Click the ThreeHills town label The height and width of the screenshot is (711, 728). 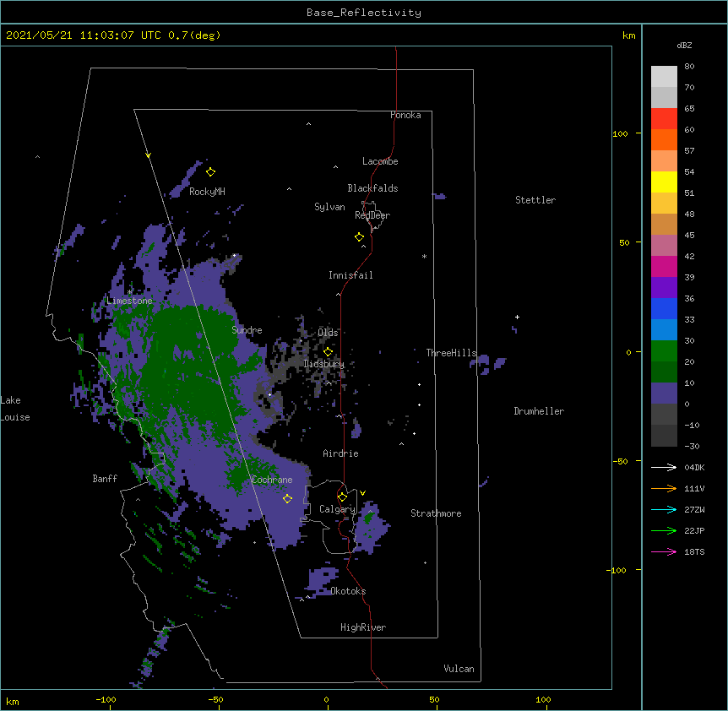point(451,353)
